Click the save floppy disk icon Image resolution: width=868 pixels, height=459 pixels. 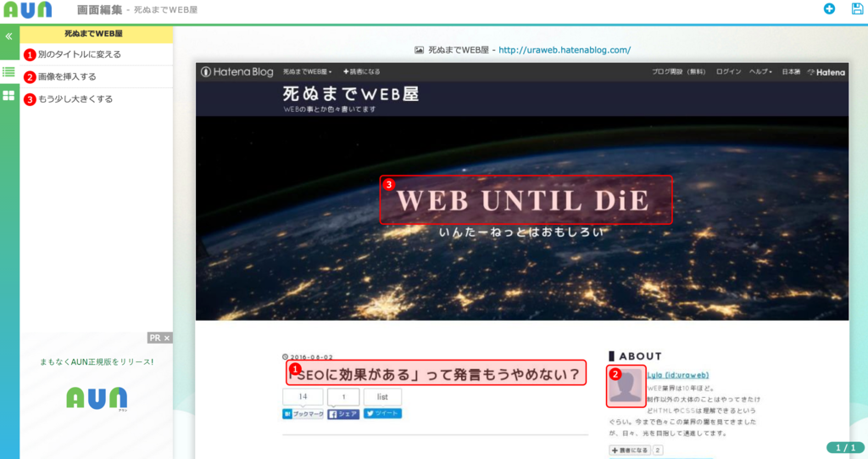coord(857,8)
